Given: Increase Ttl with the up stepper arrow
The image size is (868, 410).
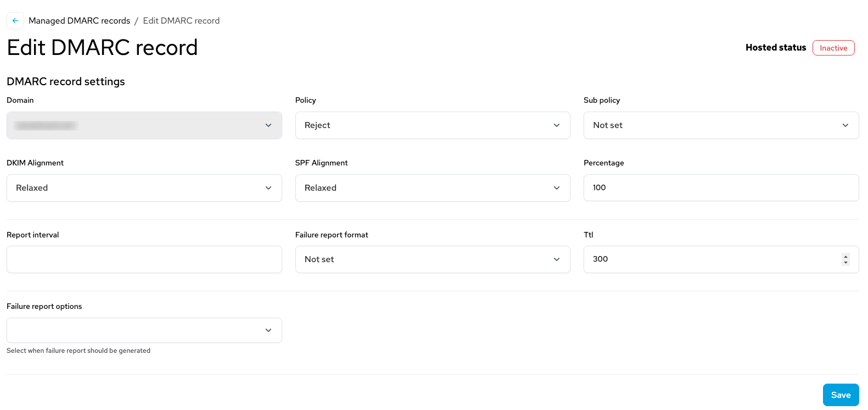Looking at the screenshot, I should [845, 256].
